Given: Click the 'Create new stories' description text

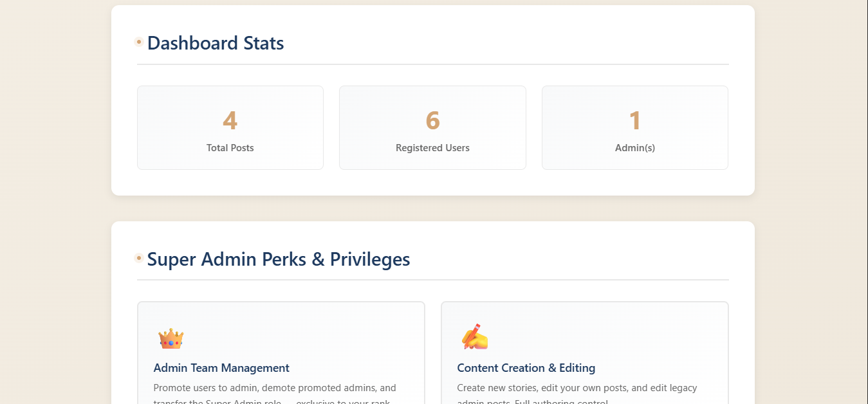Looking at the screenshot, I should [577, 388].
